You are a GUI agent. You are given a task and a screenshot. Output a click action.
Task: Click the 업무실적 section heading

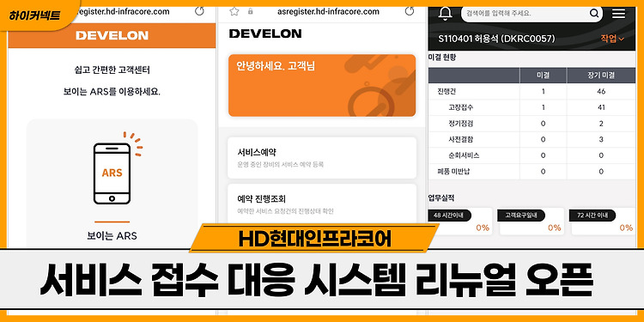[441, 198]
